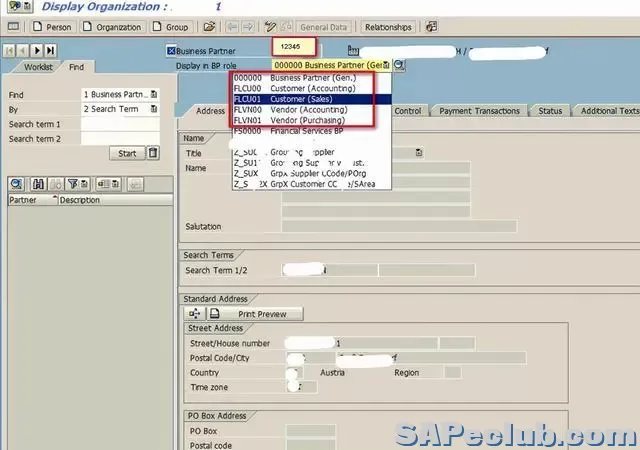Open the Display in BP role dropdown
This screenshot has height=450, width=640.
click(386, 65)
